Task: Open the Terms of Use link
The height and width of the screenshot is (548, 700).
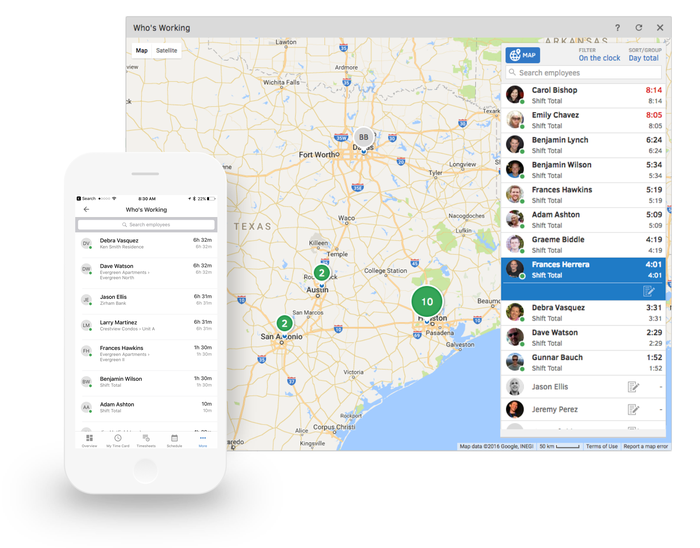Action: coord(601,446)
